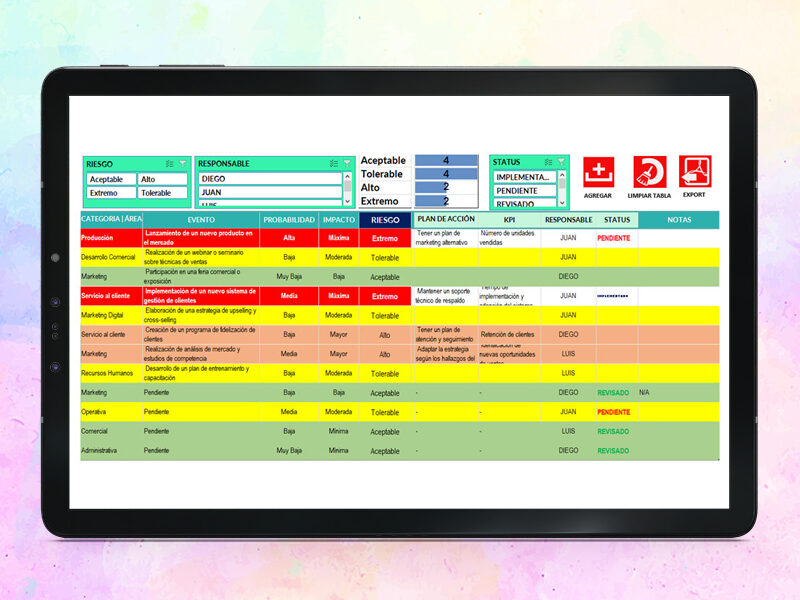Select the Retención de clientes KPI cell
This screenshot has height=600, width=800.
point(509,335)
